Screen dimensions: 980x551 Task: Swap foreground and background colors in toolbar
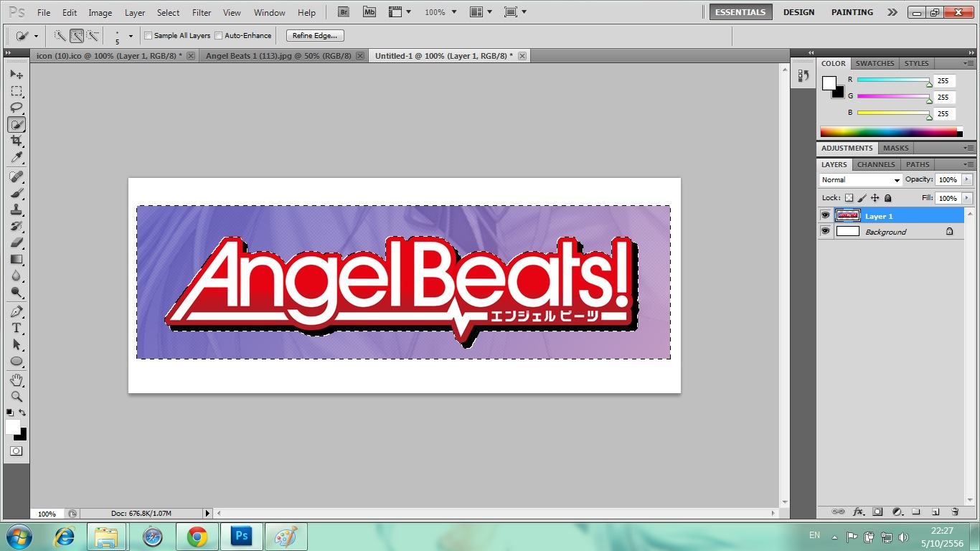coord(23,413)
